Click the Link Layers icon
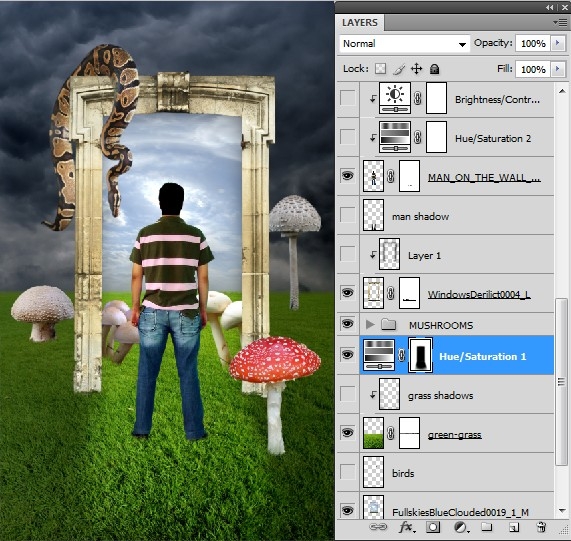The image size is (571, 541). pos(378,527)
